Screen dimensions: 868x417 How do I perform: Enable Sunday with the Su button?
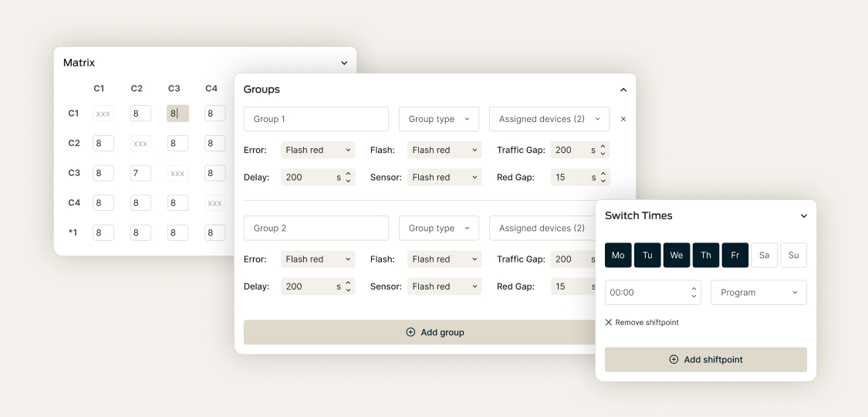click(793, 256)
